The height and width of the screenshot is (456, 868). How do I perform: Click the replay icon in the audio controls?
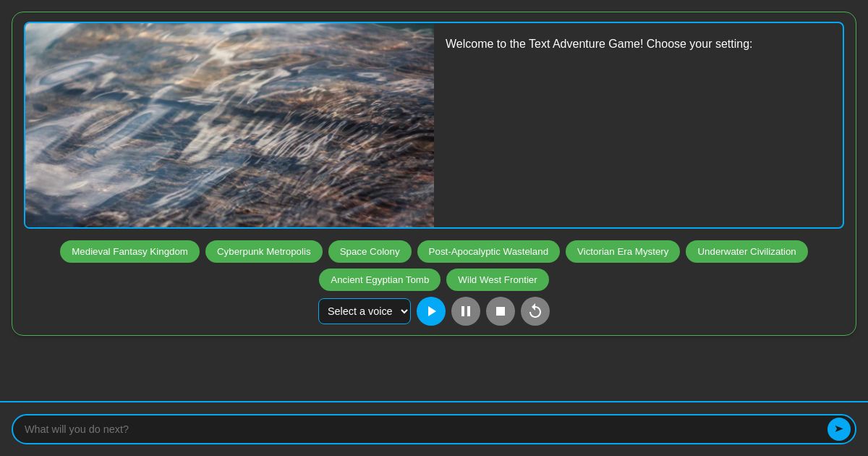pos(535,311)
